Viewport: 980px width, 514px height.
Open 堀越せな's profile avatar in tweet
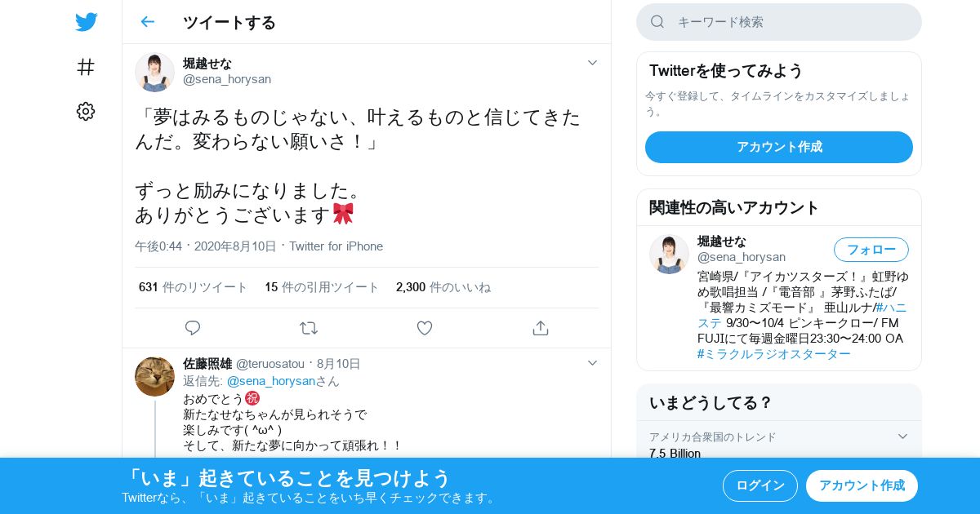tap(154, 72)
